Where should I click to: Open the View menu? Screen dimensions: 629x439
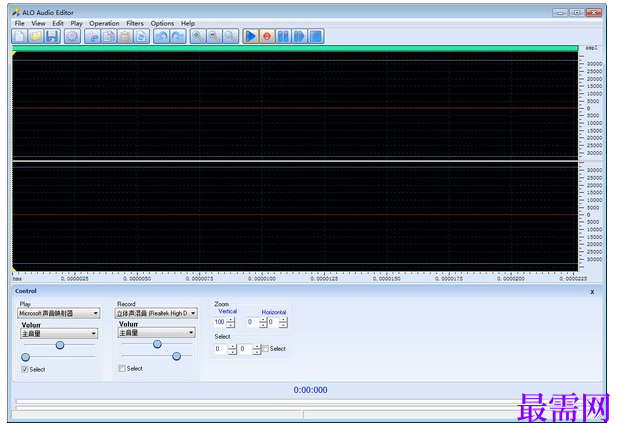point(39,23)
